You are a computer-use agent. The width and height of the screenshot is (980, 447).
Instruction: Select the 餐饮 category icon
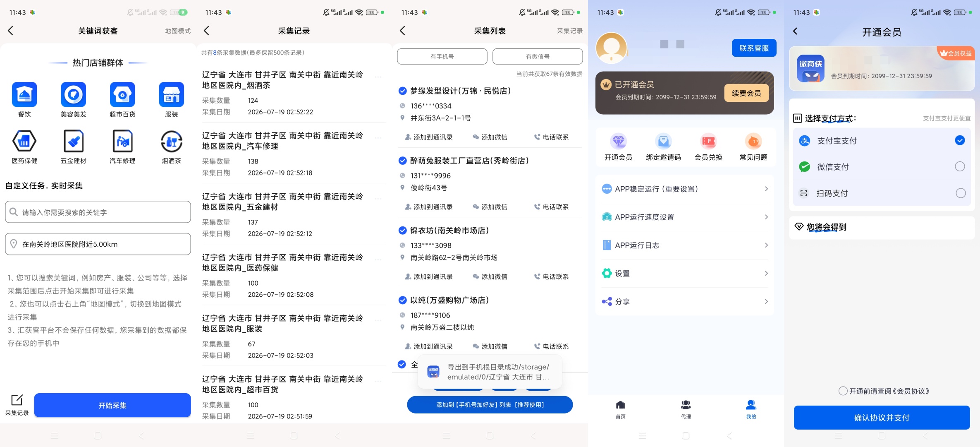tap(24, 94)
